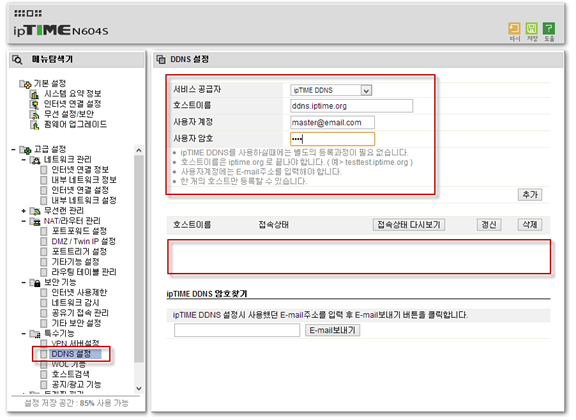The width and height of the screenshot is (576, 420).
Task: Click the 사용자 계정 field with master@email.com
Action: click(332, 123)
